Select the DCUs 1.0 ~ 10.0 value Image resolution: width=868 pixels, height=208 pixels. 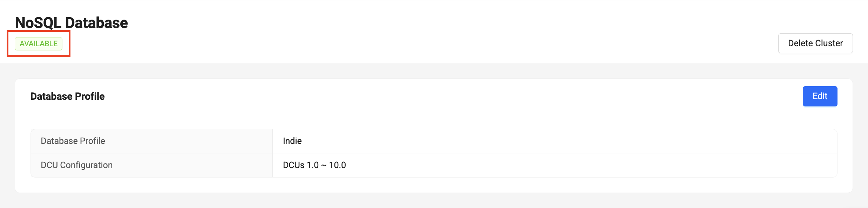click(x=314, y=165)
